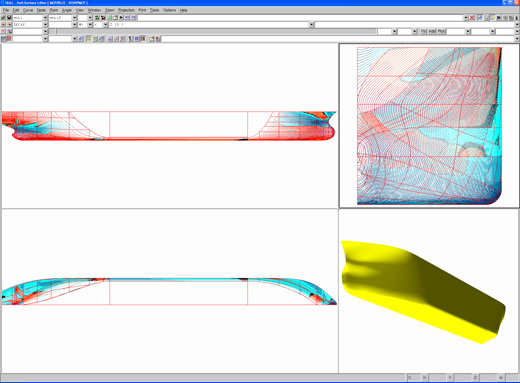Click the red X delete icon
The width and height of the screenshot is (520, 383).
472,17
